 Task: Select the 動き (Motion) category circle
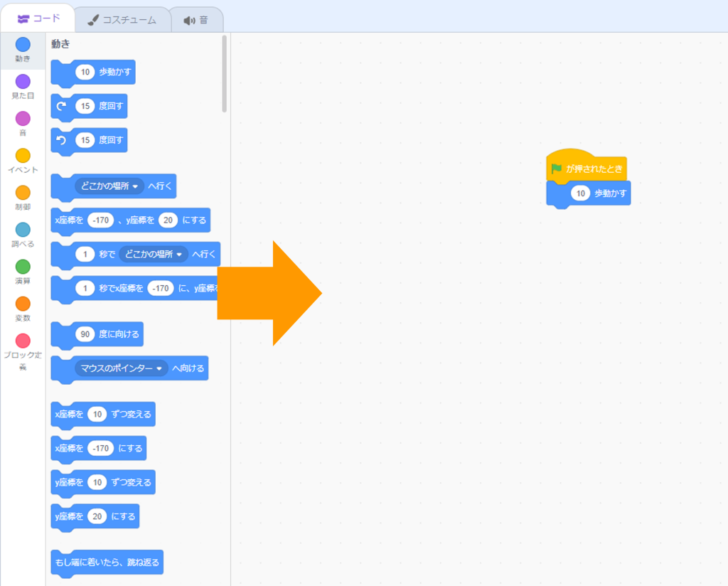23,45
